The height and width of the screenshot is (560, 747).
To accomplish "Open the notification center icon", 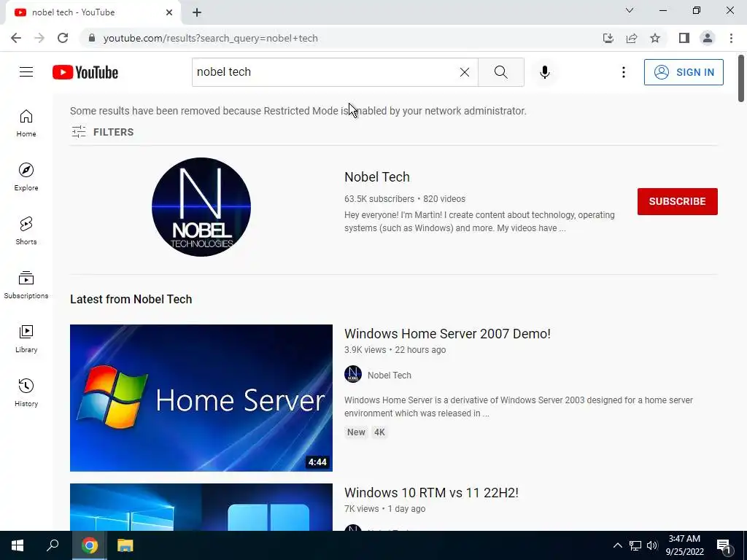I will pos(724,546).
